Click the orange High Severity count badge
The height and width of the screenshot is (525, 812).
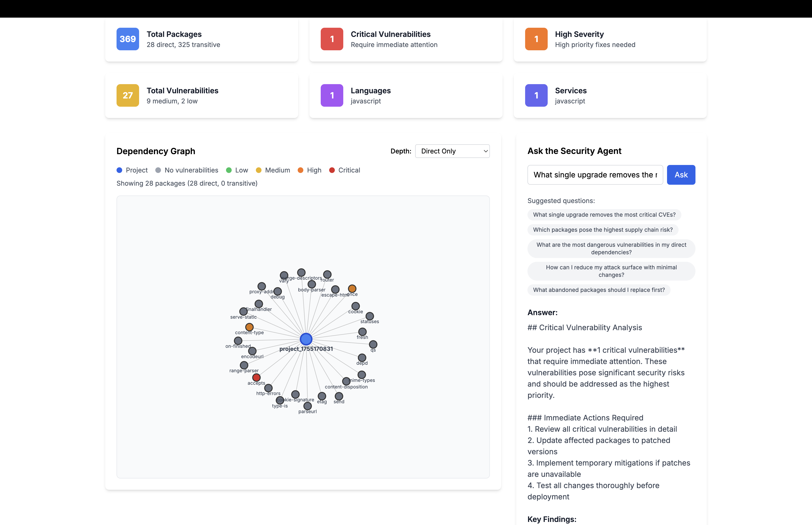point(536,39)
